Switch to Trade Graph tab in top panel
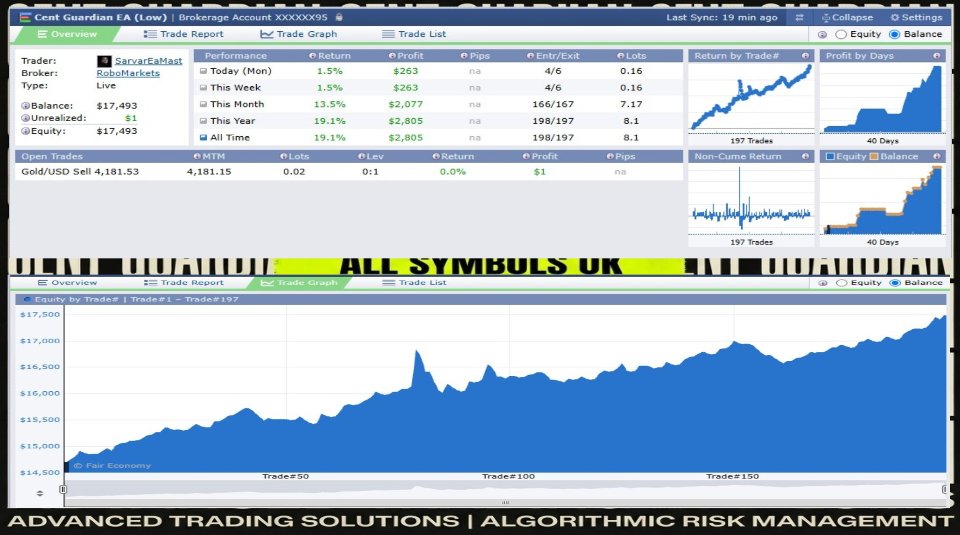The height and width of the screenshot is (535, 960). coord(299,34)
